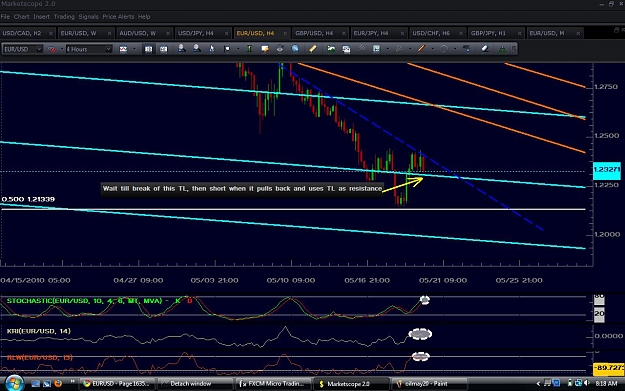Viewport: 625px width, 391px height.
Task: Open the Chart menu
Action: pos(21,17)
